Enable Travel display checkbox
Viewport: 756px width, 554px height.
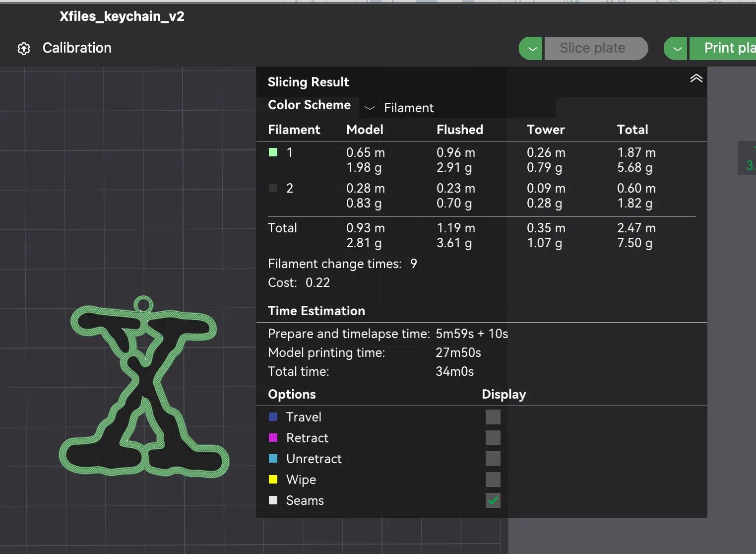click(493, 417)
